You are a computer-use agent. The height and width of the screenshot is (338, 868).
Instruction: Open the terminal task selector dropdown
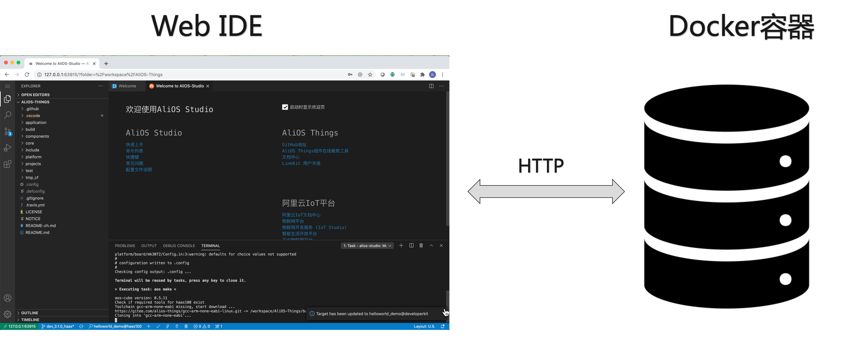[x=367, y=246]
